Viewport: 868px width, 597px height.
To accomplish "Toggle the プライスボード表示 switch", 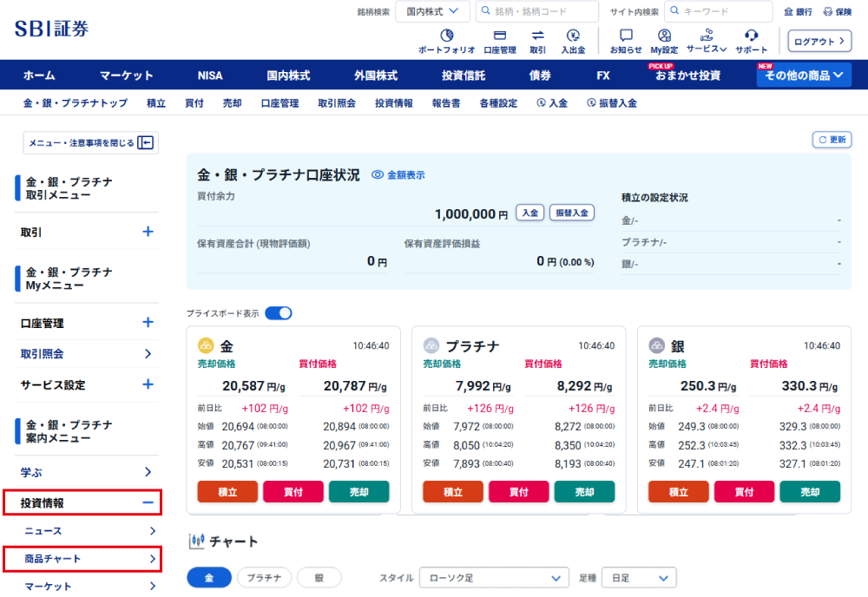I will (x=279, y=313).
